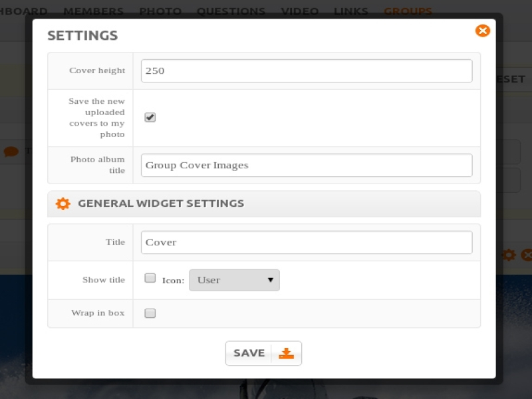Viewport: 532px width, 399px height.
Task: Click the orange chat bubble icon at left edge
Action: 11,152
